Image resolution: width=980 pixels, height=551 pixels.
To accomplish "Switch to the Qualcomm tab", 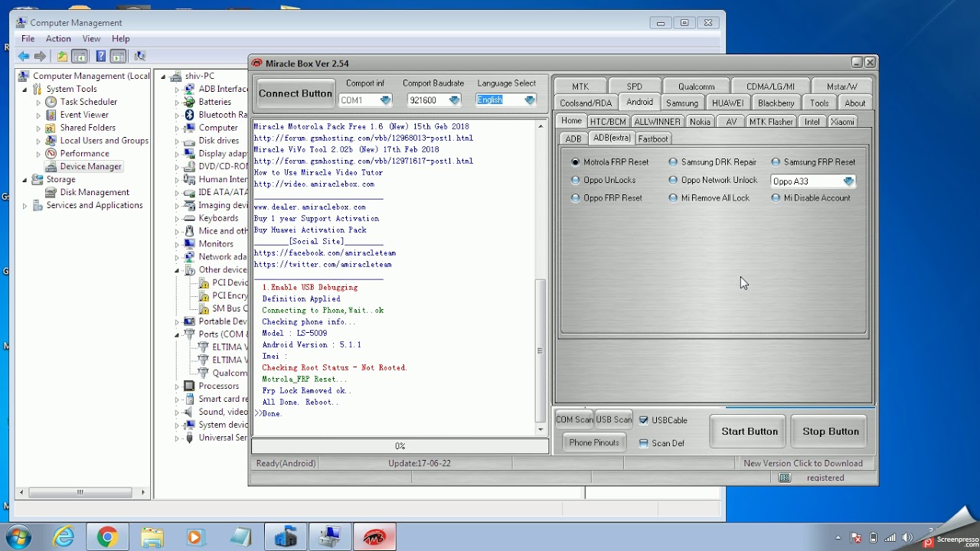I will (x=696, y=86).
